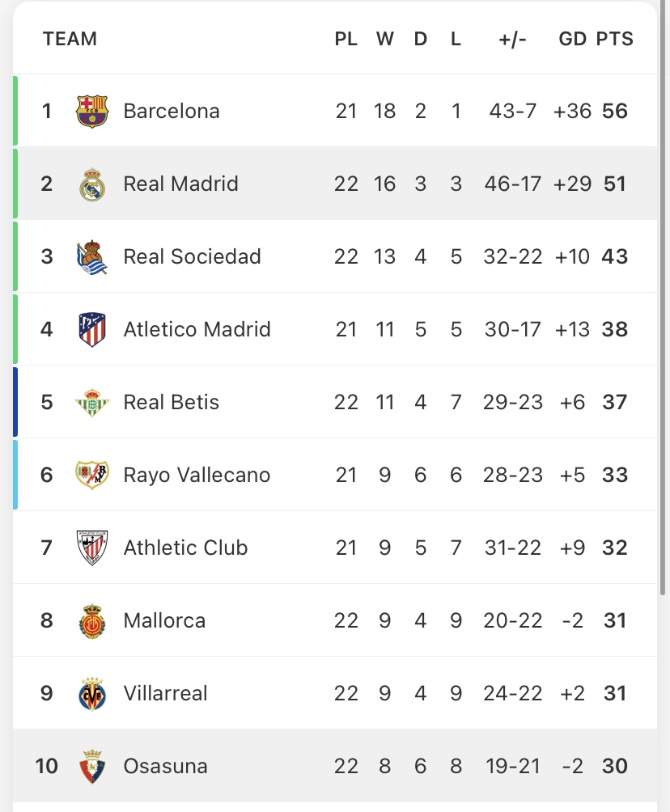Select the TEAM column header
The height and width of the screenshot is (812, 670).
(70, 39)
